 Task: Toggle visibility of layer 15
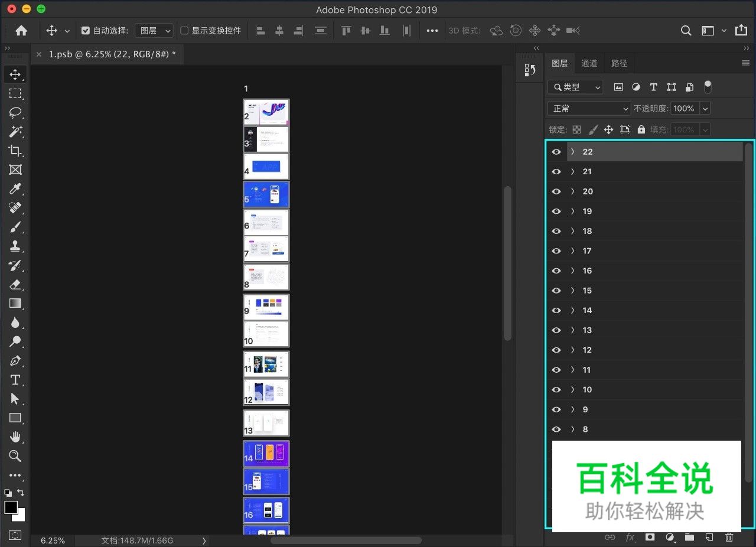coord(556,290)
